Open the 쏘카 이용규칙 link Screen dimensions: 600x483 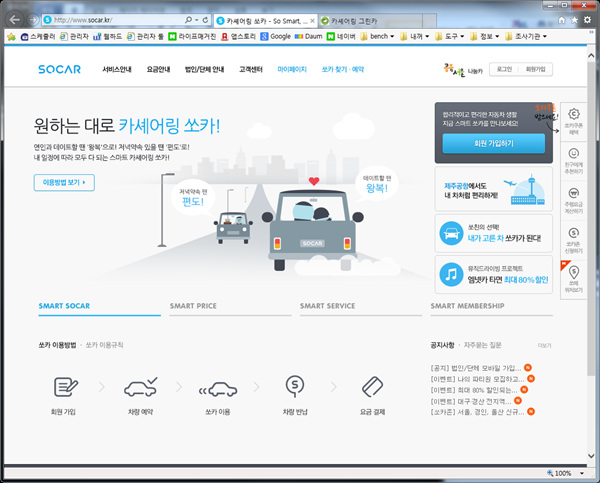(104, 345)
